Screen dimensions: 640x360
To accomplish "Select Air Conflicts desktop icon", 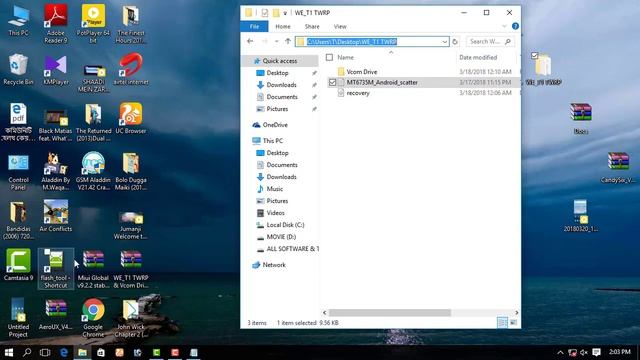I will click(56, 216).
